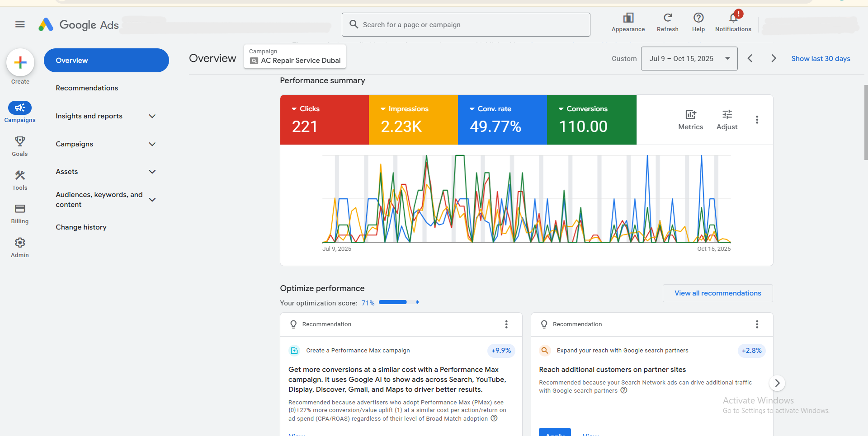Viewport: 868px width, 436px height.
Task: Expand the Assets section
Action: 106,172
